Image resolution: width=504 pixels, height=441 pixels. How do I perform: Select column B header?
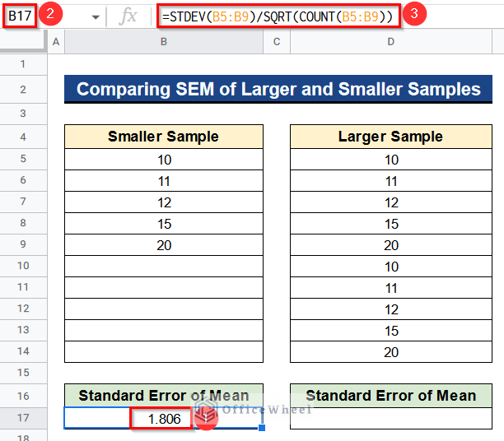[164, 42]
